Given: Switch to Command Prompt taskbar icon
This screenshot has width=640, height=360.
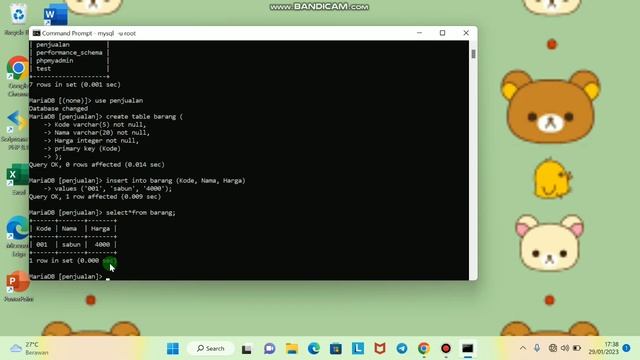Looking at the screenshot, I should point(468,349).
